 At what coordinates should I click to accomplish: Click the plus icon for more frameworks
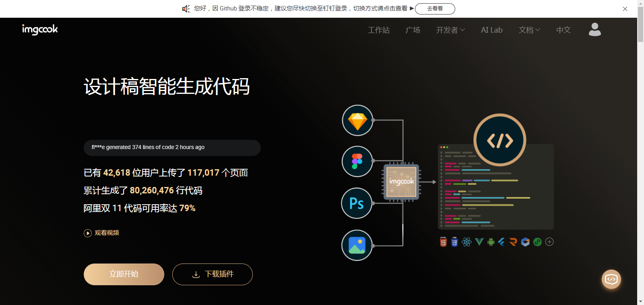[x=549, y=242]
